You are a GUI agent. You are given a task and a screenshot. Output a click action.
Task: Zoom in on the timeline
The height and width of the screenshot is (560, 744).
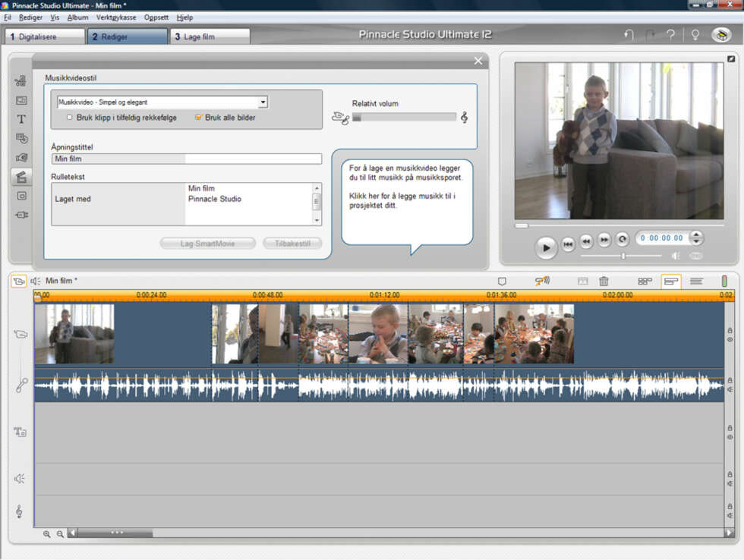click(46, 533)
